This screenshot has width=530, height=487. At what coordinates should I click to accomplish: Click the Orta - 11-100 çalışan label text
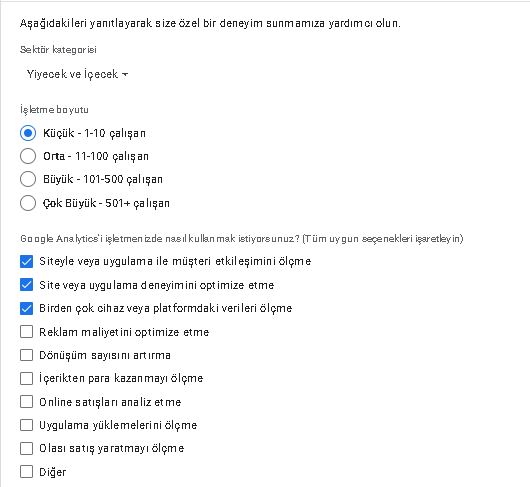[x=96, y=156]
